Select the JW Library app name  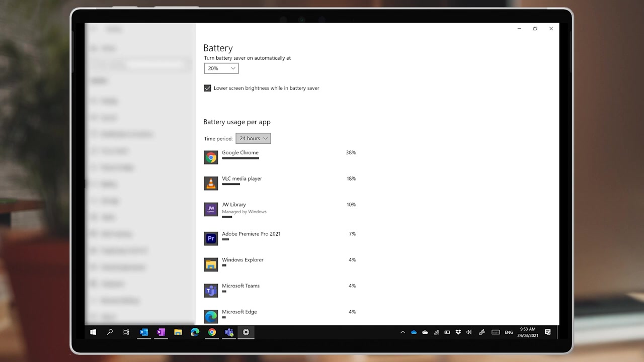click(x=234, y=205)
